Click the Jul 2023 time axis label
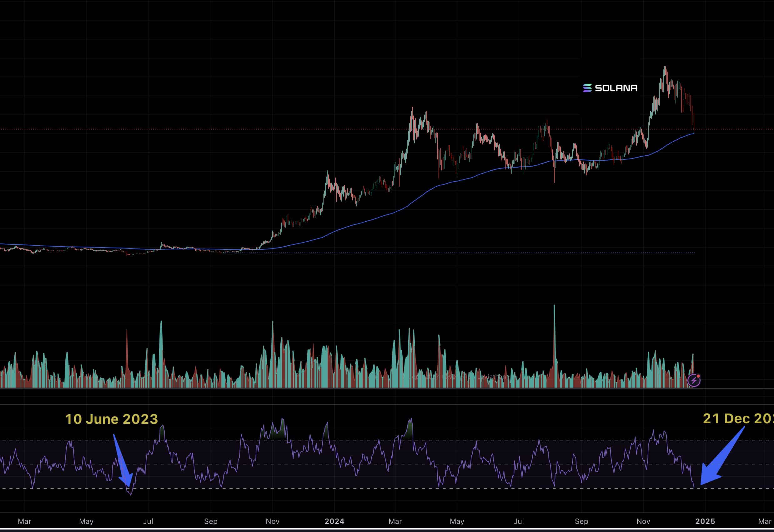Image resolution: width=774 pixels, height=532 pixels. click(x=148, y=521)
